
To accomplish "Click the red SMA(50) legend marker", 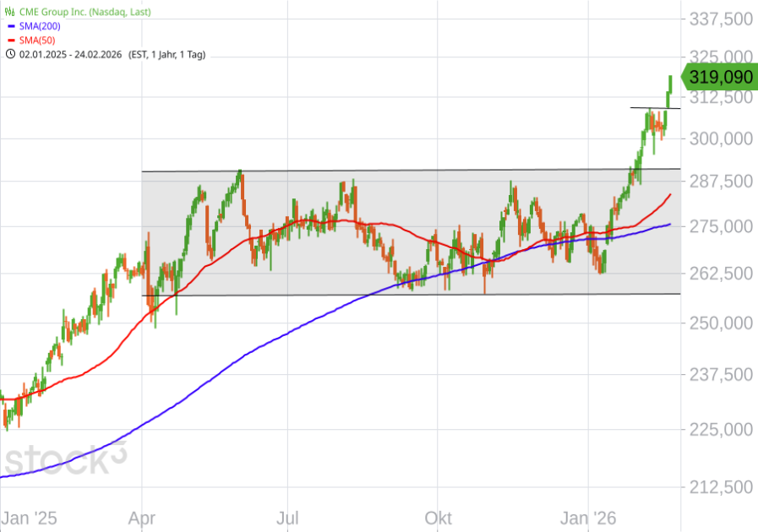I will click(10, 40).
